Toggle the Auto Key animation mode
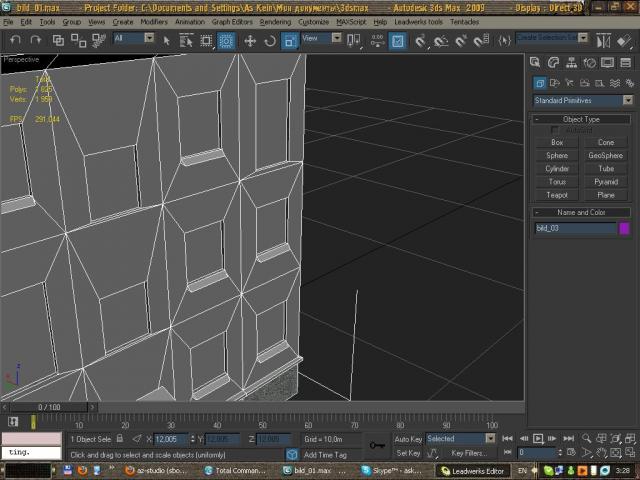The height and width of the screenshot is (480, 640). pyautogui.click(x=408, y=438)
